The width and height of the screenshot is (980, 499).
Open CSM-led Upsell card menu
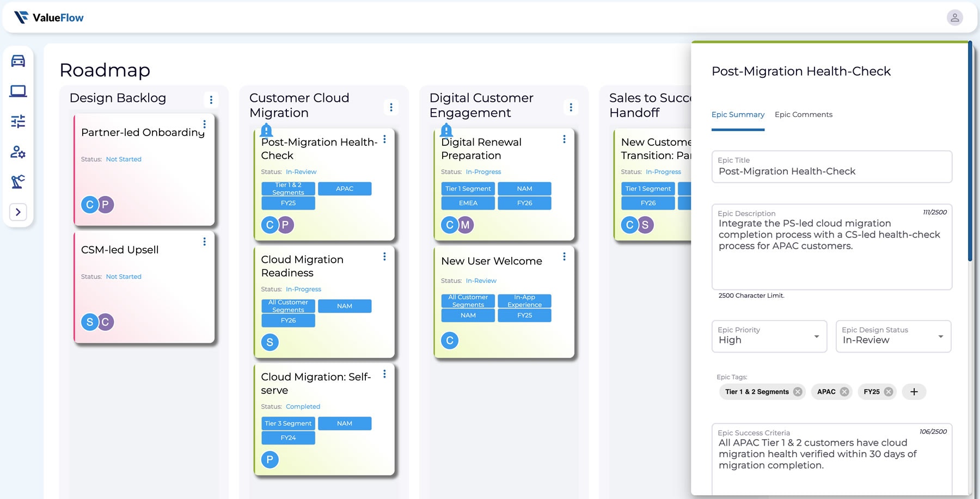coord(204,242)
